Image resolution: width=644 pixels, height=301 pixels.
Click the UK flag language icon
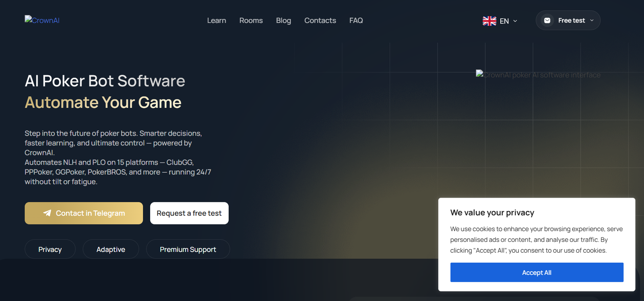pyautogui.click(x=489, y=21)
